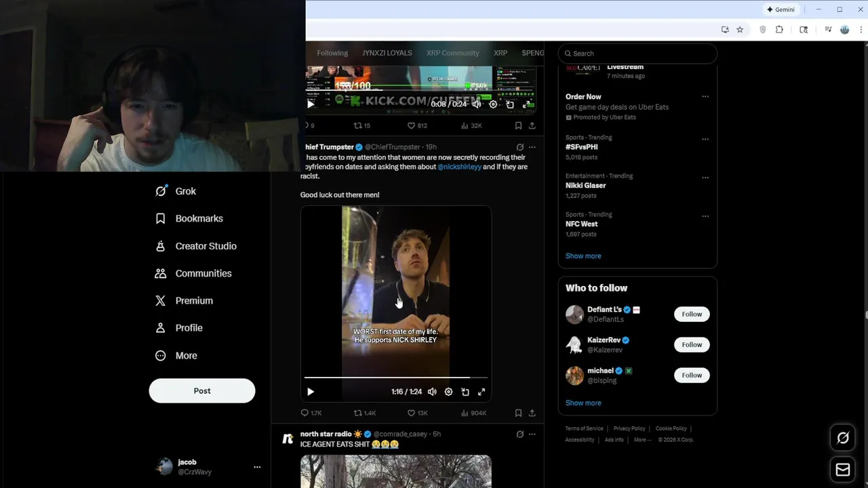Open X Premium page

[x=184, y=300]
